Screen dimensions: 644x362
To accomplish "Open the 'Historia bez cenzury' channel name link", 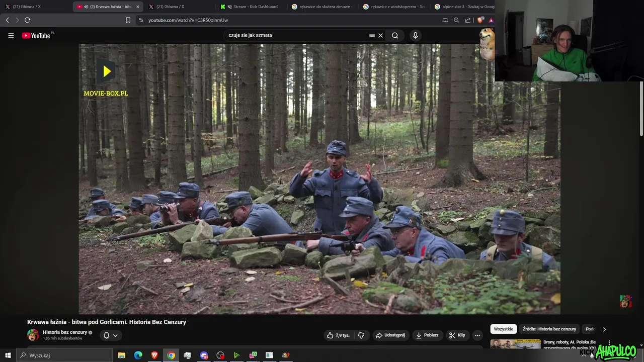I will pyautogui.click(x=65, y=332).
